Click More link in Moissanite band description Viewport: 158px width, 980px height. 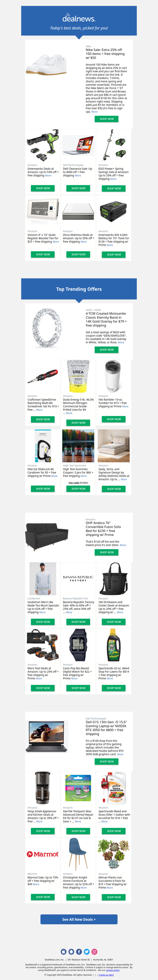(121, 342)
